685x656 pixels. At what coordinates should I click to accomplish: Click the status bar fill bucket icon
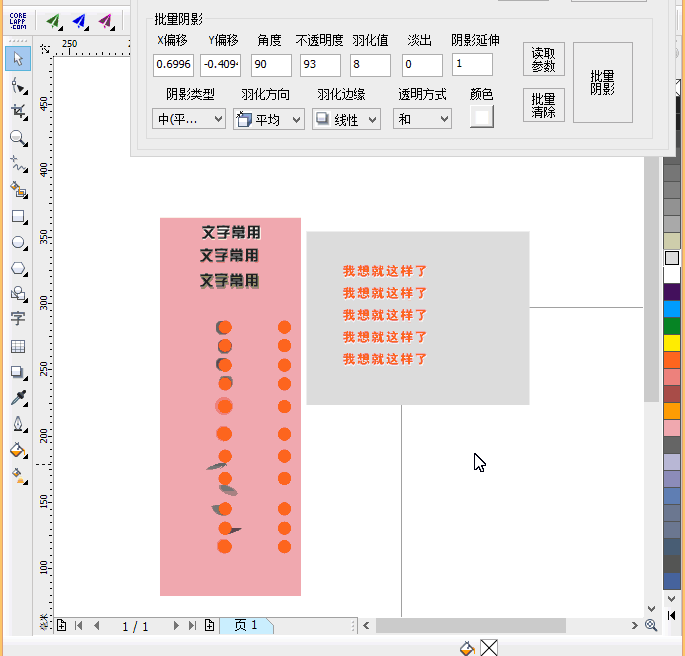click(467, 648)
